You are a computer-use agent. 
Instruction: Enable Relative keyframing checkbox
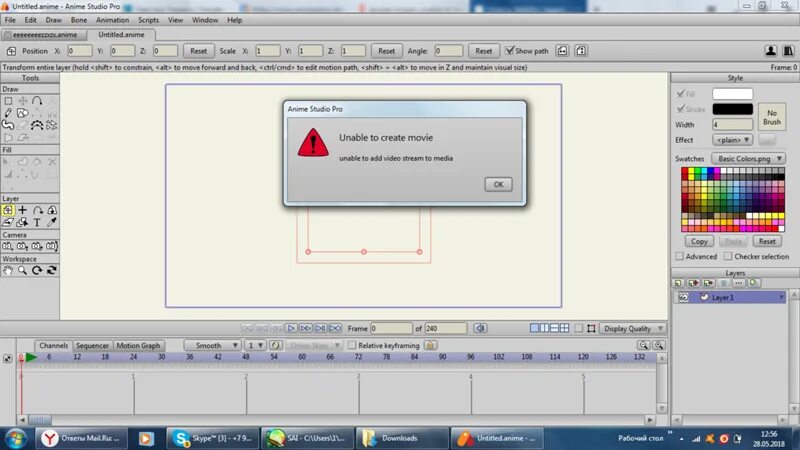[x=352, y=345]
